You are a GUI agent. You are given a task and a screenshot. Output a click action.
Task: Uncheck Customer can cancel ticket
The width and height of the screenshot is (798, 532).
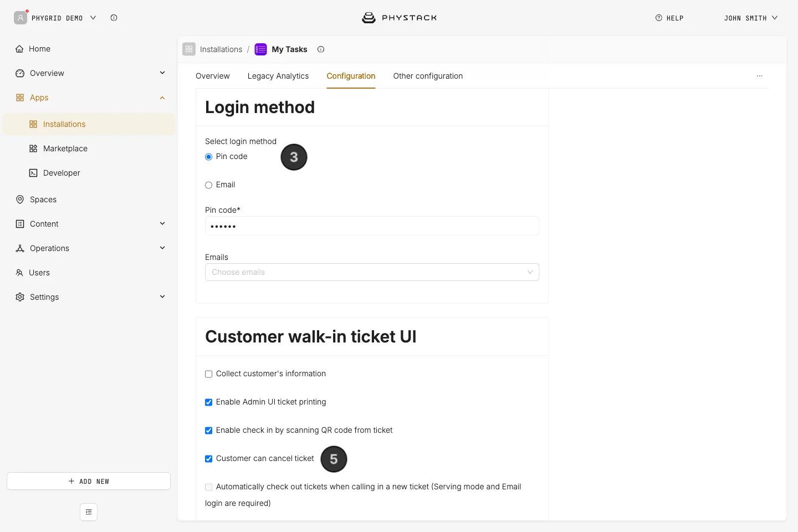(209, 459)
